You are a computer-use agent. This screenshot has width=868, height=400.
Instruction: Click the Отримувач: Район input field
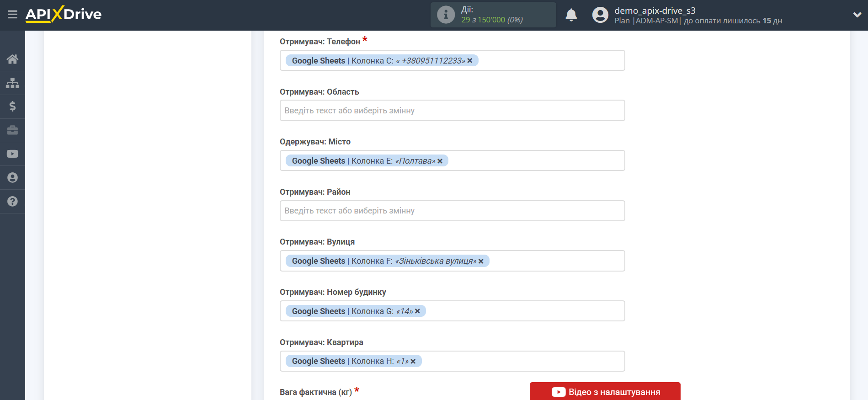coord(452,211)
